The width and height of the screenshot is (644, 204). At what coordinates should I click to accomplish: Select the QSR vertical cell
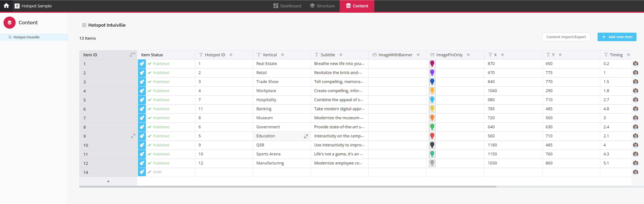point(282,145)
